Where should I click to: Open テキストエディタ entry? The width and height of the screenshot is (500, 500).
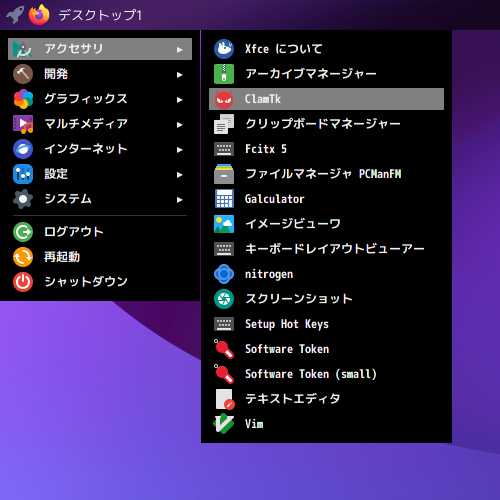coord(326,399)
